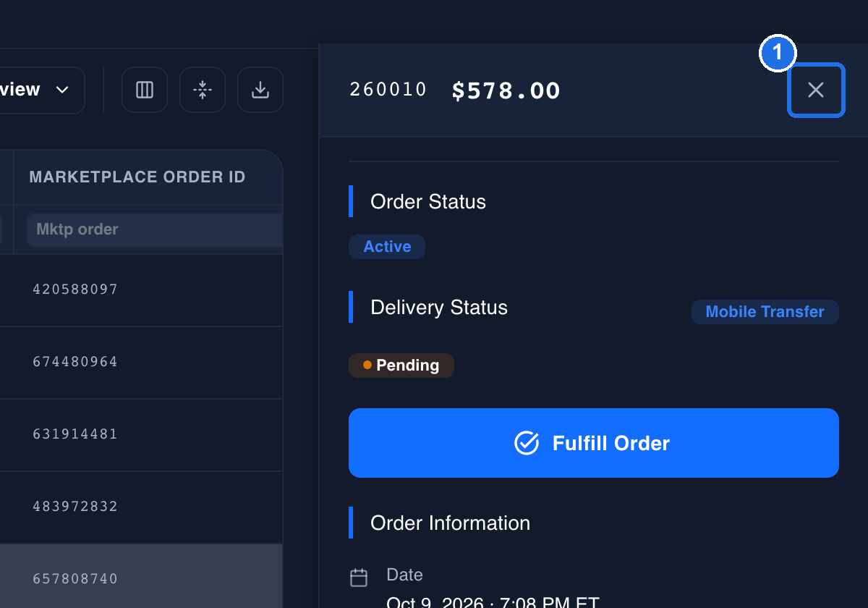Image resolution: width=868 pixels, height=608 pixels.
Task: Select highlighted row 657808740
Action: click(141, 577)
